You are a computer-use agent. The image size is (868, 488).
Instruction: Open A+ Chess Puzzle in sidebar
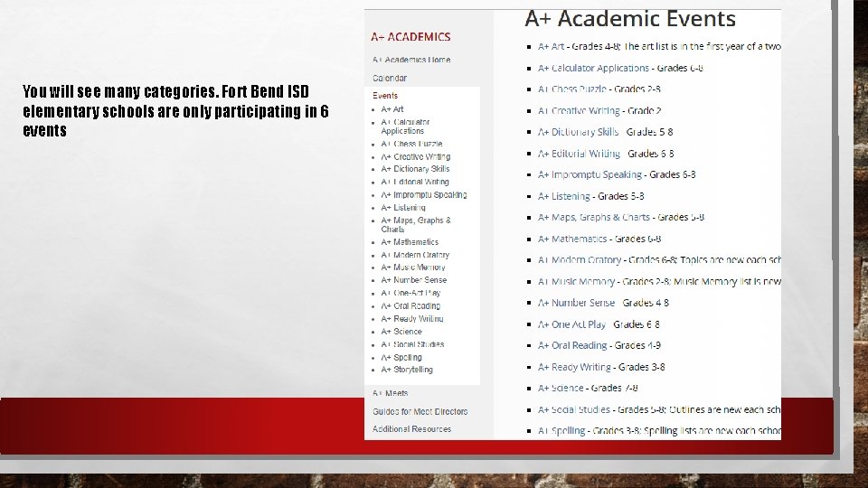click(x=412, y=144)
